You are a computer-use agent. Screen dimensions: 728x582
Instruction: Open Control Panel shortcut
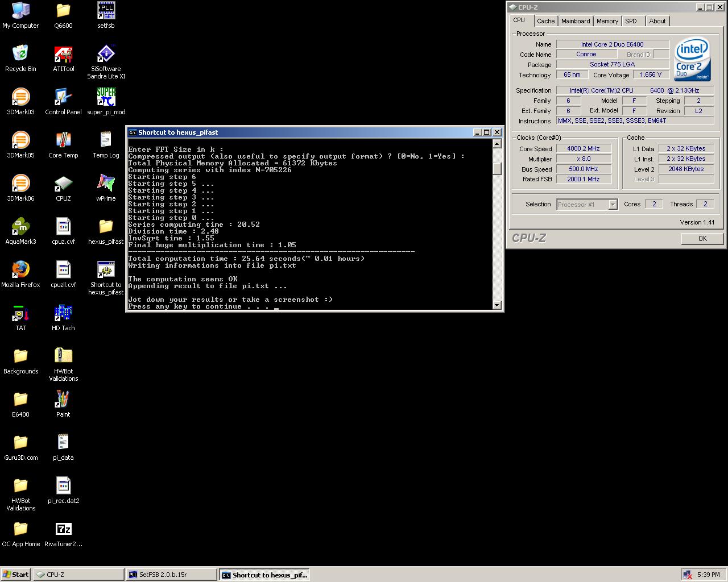coord(63,102)
